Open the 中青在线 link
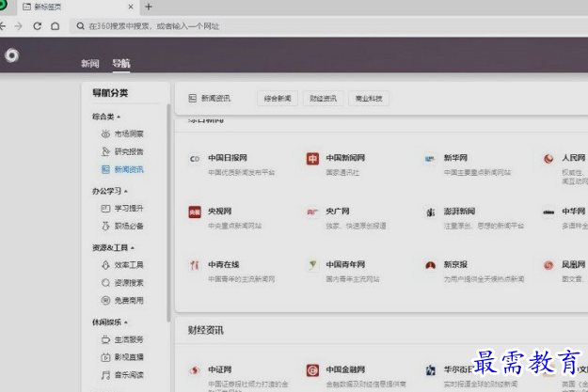The image size is (588, 392). coord(224,264)
